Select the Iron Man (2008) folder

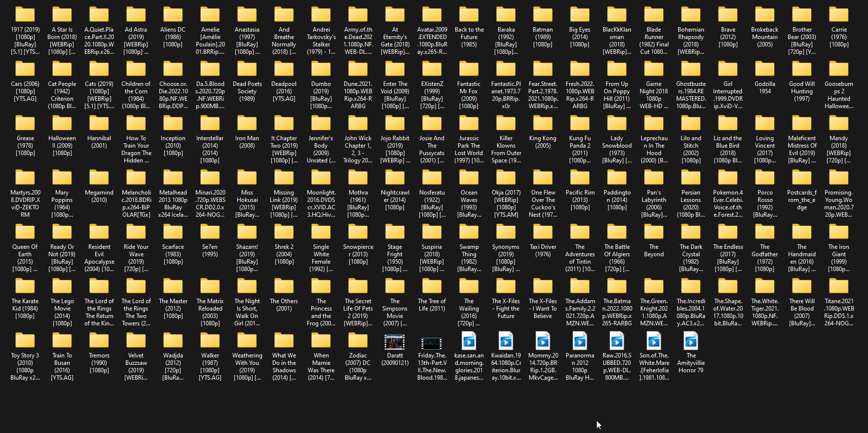coord(247,123)
